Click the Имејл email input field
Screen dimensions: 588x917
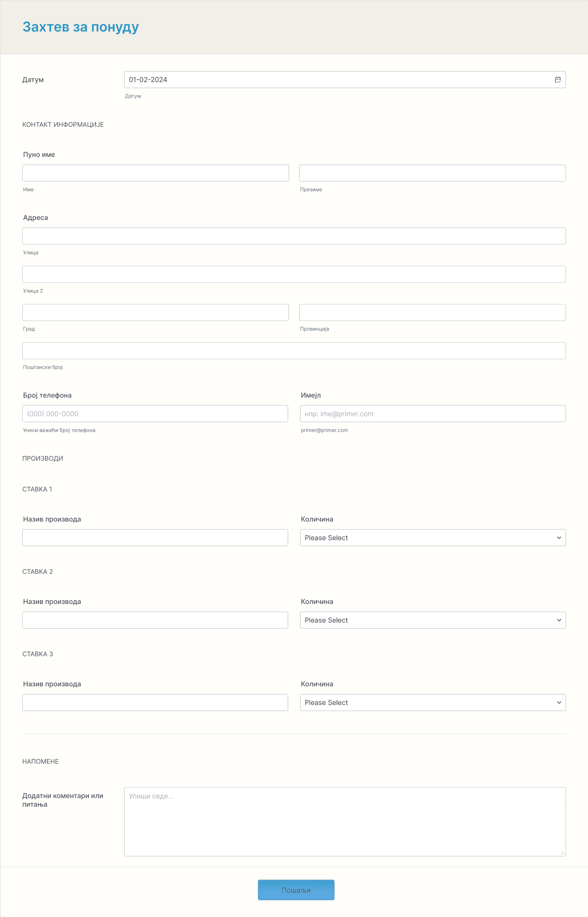coord(433,414)
